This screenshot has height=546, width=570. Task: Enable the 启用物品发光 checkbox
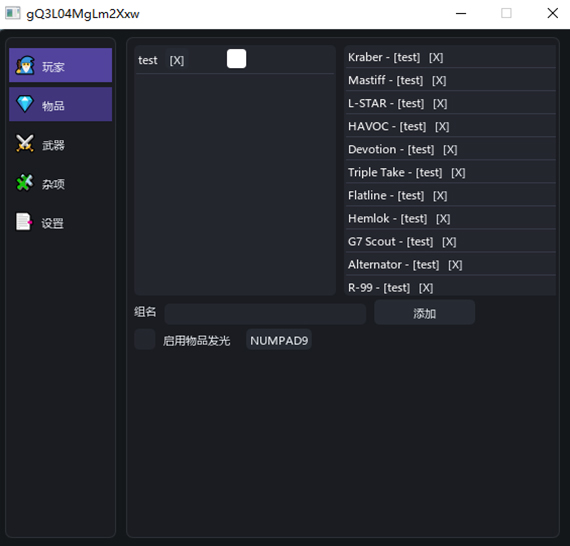tap(145, 340)
